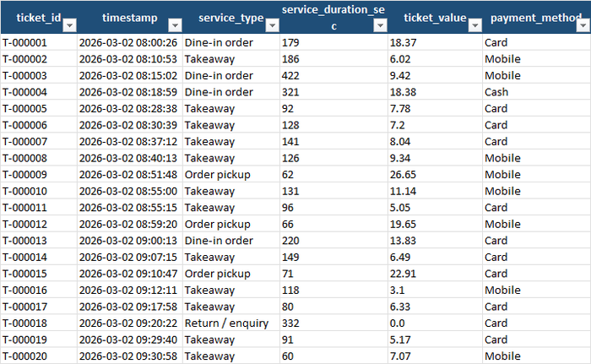591x364 pixels.
Task: Select cell T-000015
Action: point(39,274)
